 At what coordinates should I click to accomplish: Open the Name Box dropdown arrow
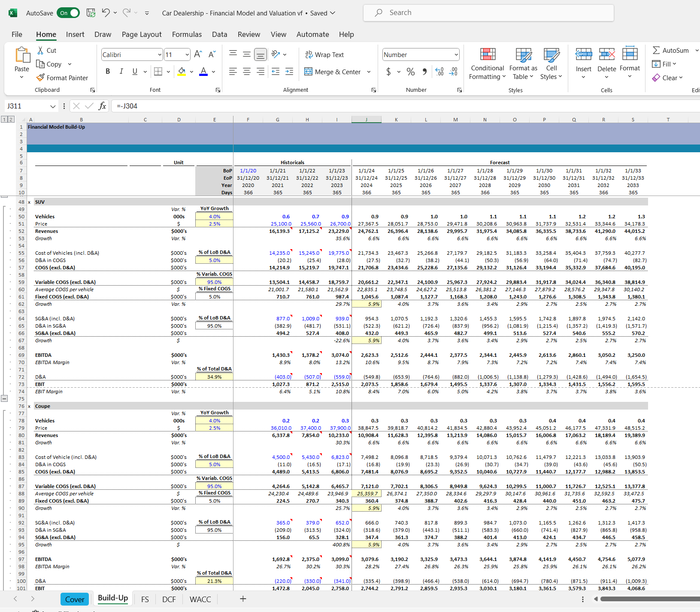click(x=53, y=106)
